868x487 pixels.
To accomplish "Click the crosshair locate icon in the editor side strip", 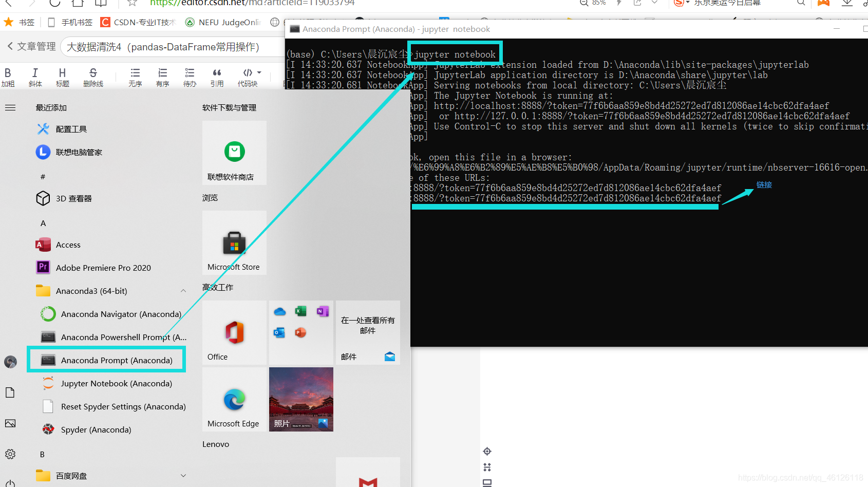I will tap(487, 452).
